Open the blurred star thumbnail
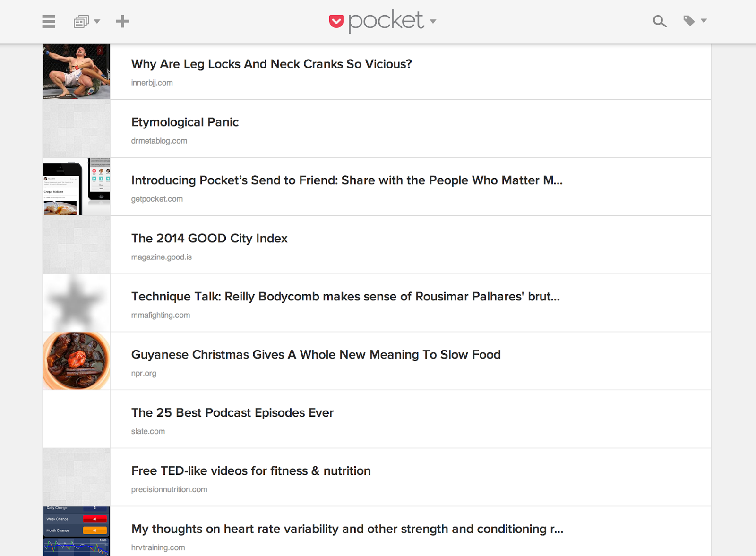 click(x=77, y=303)
